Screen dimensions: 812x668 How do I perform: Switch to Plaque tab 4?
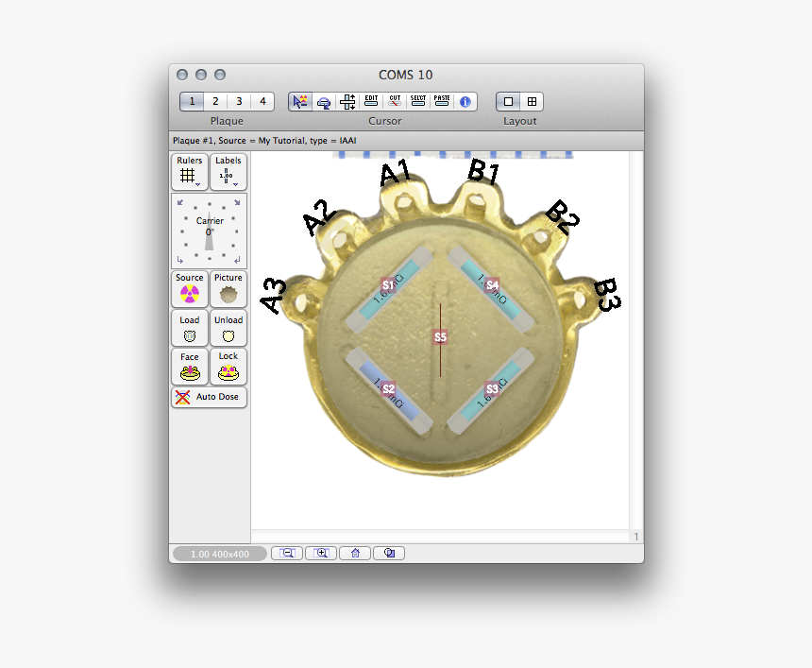[x=262, y=100]
